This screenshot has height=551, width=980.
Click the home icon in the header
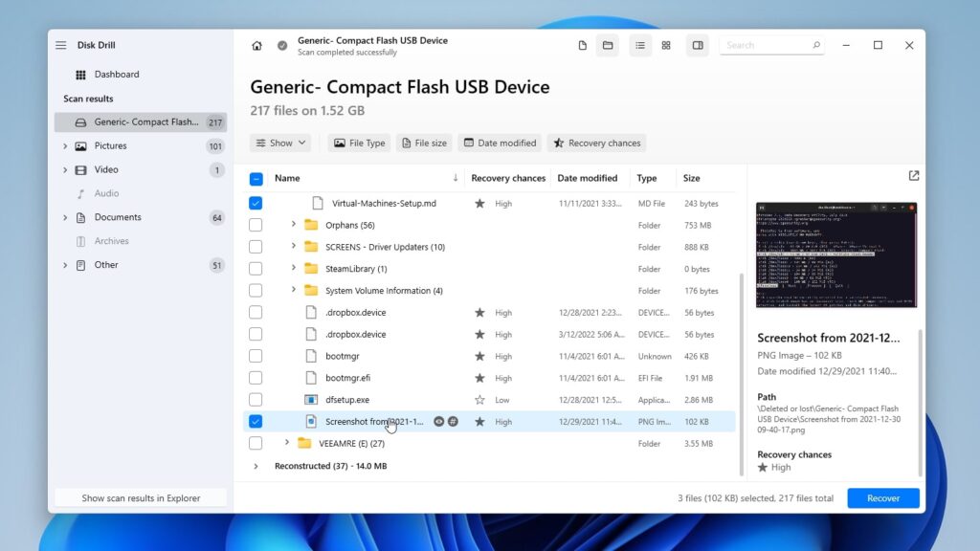[x=256, y=45]
